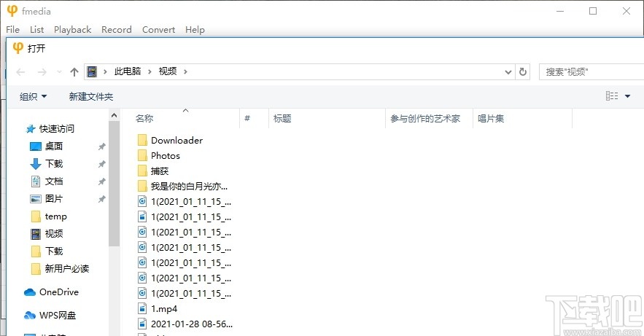Expand chevron after 视频 in path
Image resolution: width=644 pixels, height=336 pixels.
pyautogui.click(x=185, y=72)
